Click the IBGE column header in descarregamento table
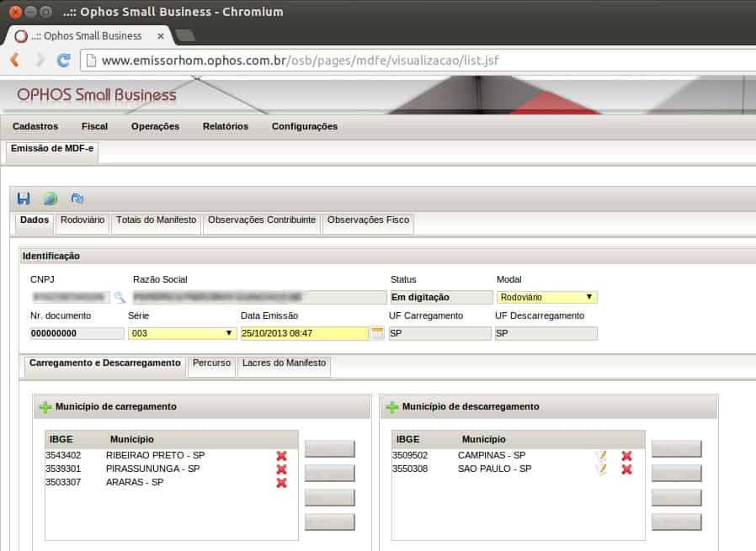Image resolution: width=756 pixels, height=551 pixels. click(x=408, y=439)
